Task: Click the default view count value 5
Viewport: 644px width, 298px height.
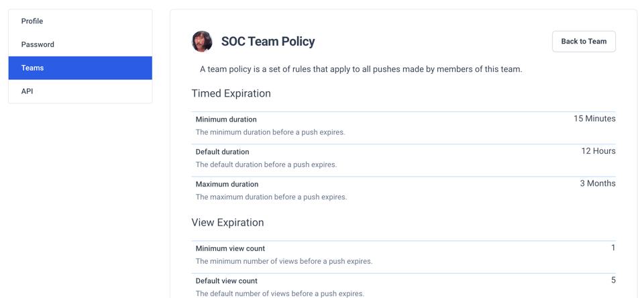Action: 613,280
